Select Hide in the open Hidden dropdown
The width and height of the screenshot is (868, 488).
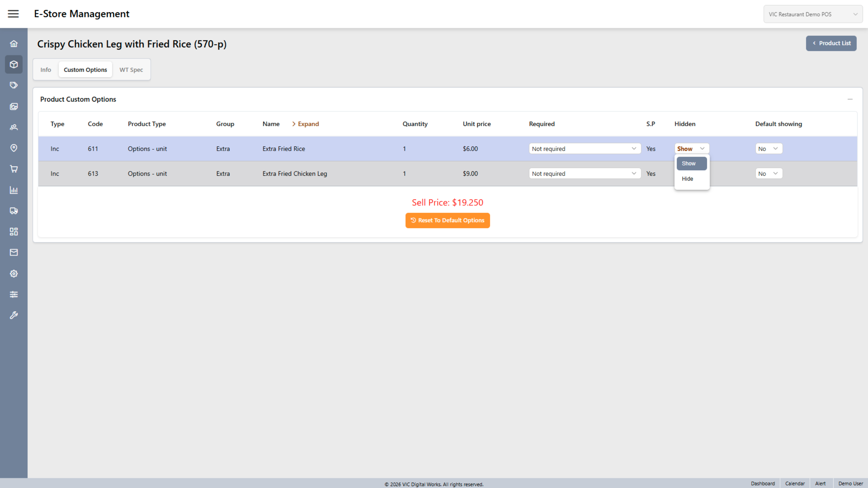(687, 179)
